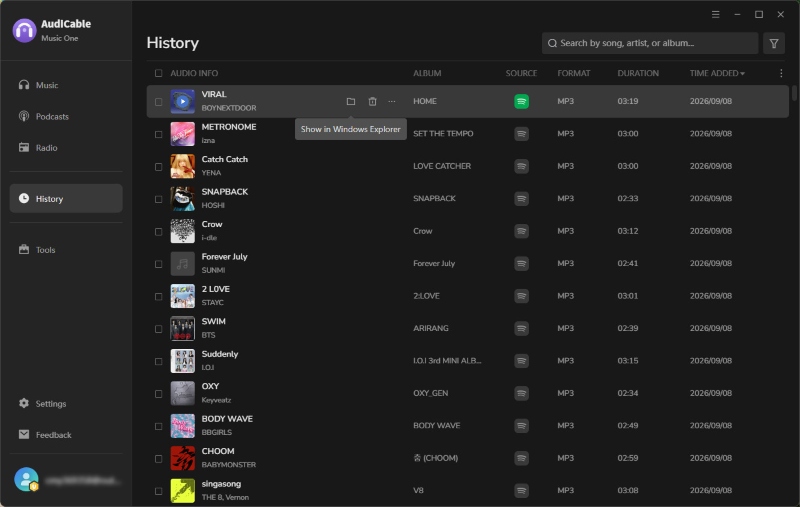Check the Suddenly track checkbox
The height and width of the screenshot is (507, 800).
tap(158, 361)
